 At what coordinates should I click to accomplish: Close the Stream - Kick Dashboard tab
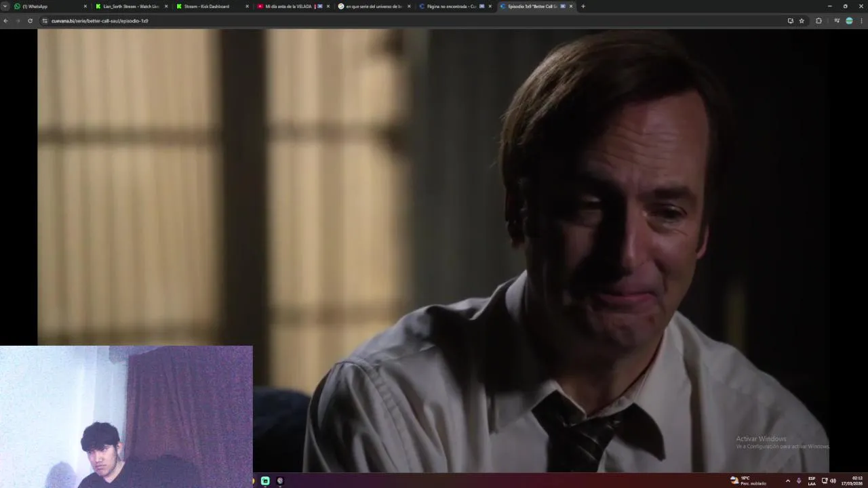(x=247, y=6)
